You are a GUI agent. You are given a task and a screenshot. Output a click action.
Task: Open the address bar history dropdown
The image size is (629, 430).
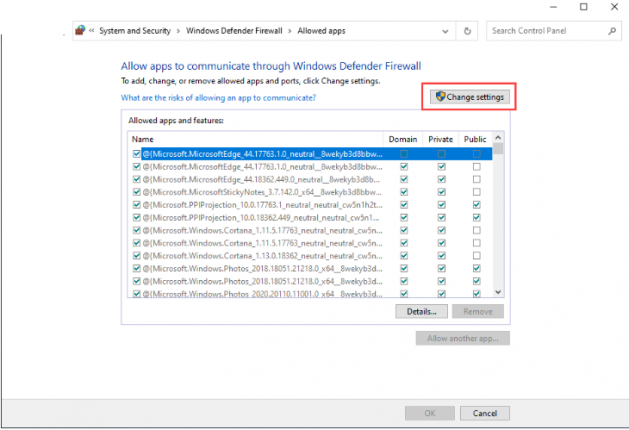[445, 31]
